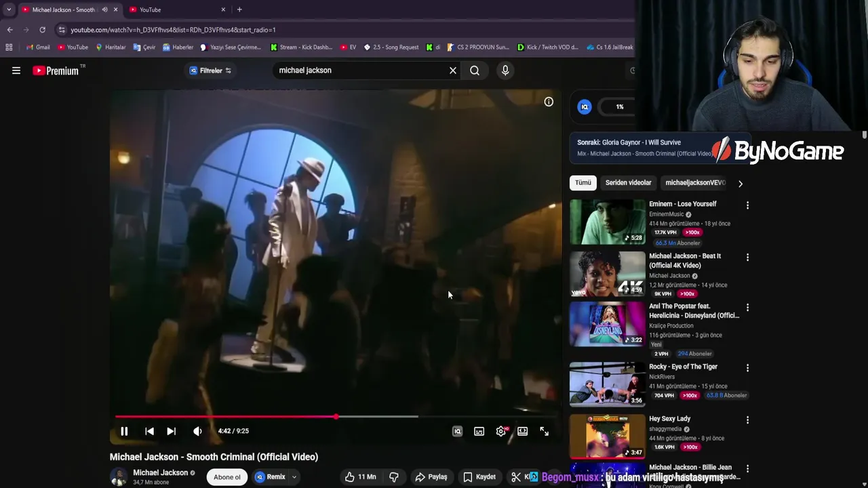Open the Çevir bookmark
Screen dimensions: 868x488
(144, 47)
